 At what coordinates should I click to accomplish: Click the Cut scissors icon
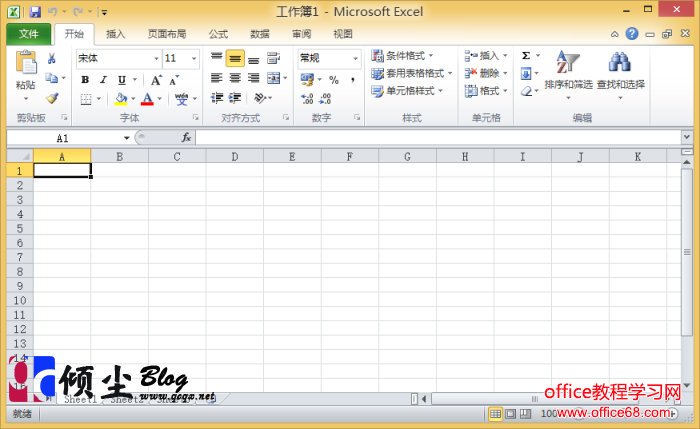pos(52,58)
